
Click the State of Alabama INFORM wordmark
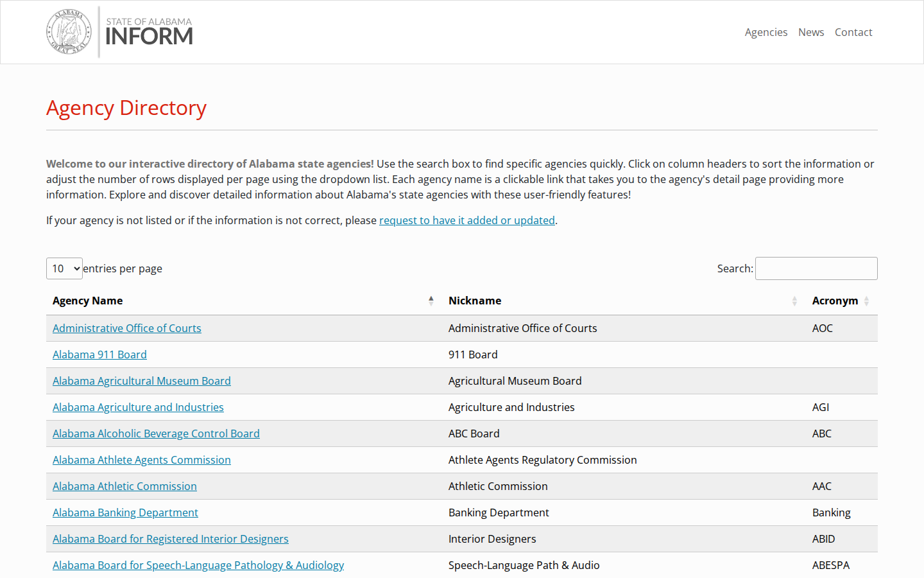(x=149, y=32)
